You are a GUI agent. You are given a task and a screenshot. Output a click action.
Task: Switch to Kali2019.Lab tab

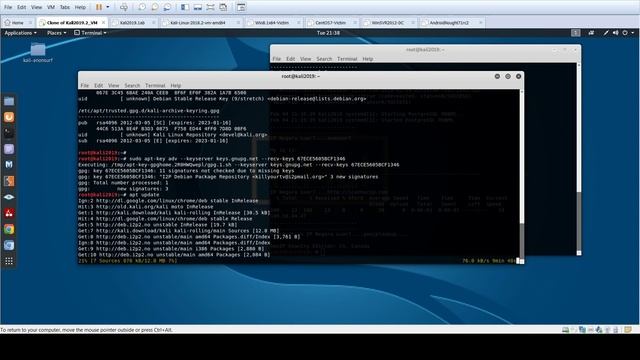133,22
